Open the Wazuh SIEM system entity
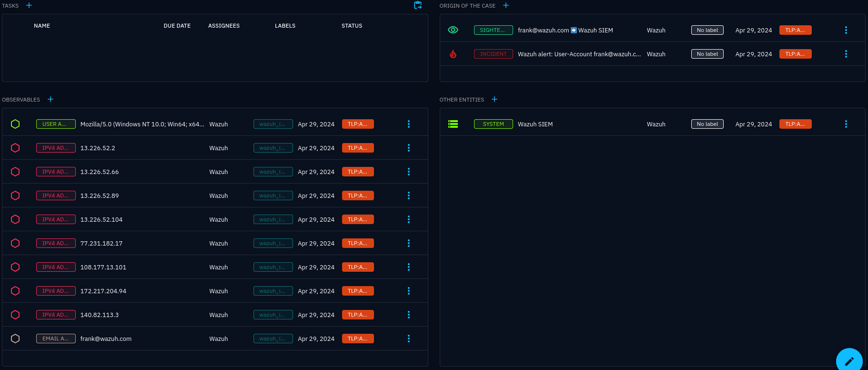The width and height of the screenshot is (868, 370). tap(535, 124)
